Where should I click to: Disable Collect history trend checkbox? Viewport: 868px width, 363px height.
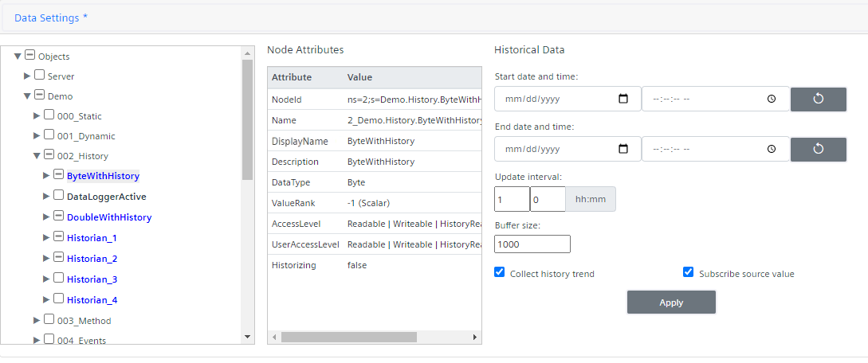[x=500, y=272]
